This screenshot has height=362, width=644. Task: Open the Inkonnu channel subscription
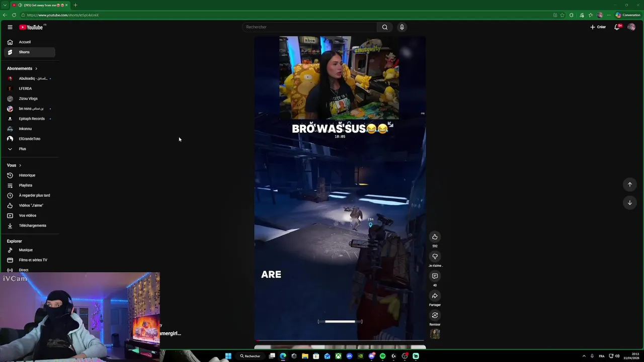click(30, 129)
